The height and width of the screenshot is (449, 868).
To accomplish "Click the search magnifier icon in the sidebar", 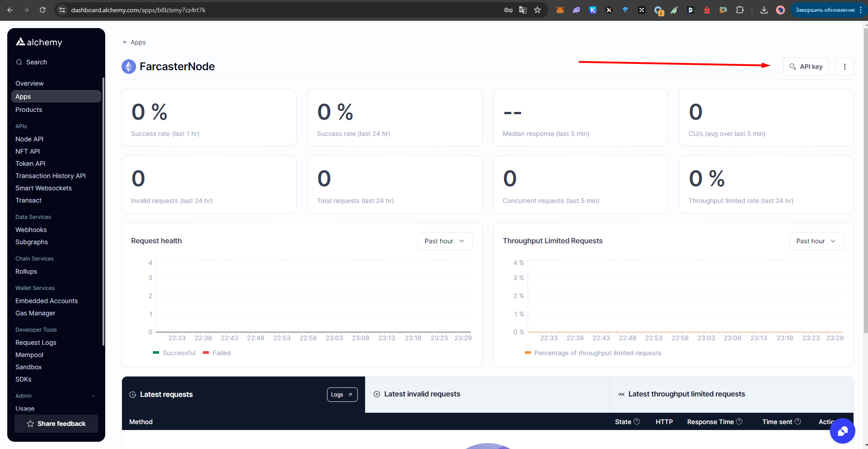I will tap(19, 62).
